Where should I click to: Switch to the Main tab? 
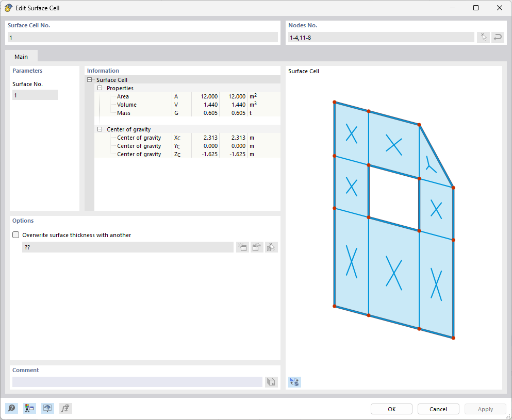point(21,57)
